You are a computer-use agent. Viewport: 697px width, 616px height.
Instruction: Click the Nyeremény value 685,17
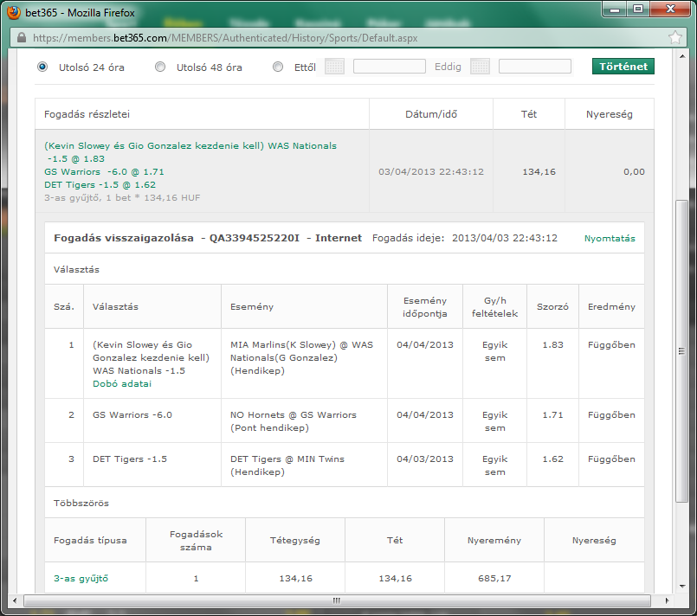tap(494, 578)
